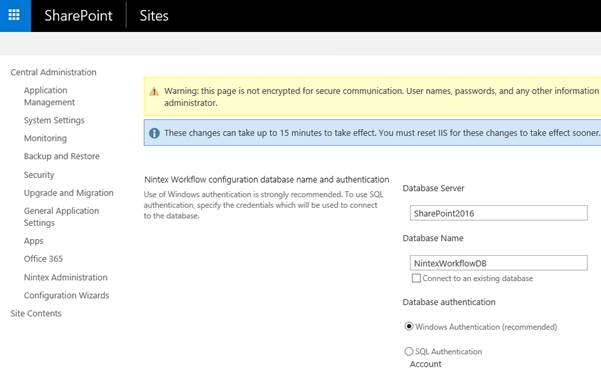Click the Database authentication label
Image resolution: width=601 pixels, height=377 pixels.
(449, 302)
